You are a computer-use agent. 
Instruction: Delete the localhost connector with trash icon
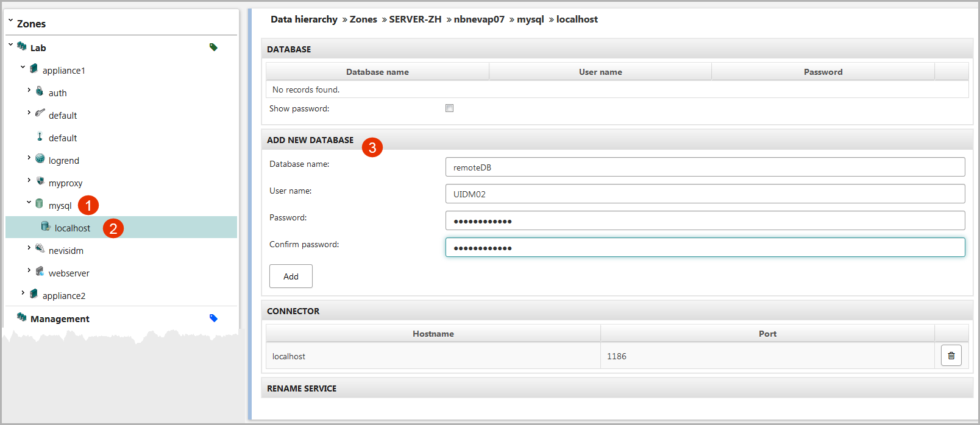click(951, 356)
